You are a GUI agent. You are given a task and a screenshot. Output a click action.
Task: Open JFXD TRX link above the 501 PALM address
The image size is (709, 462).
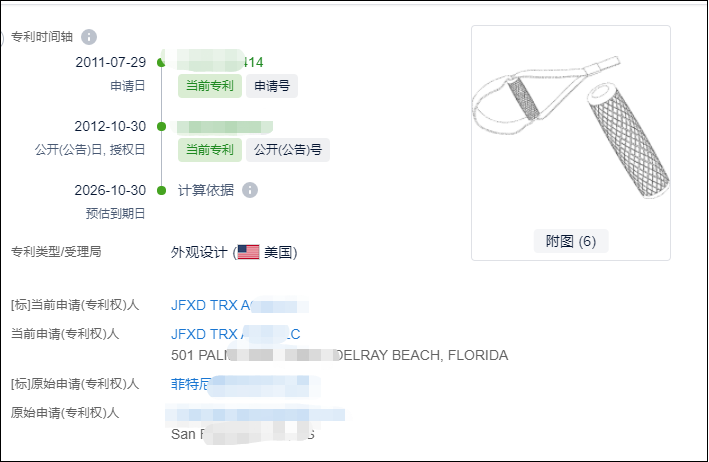tap(210, 334)
